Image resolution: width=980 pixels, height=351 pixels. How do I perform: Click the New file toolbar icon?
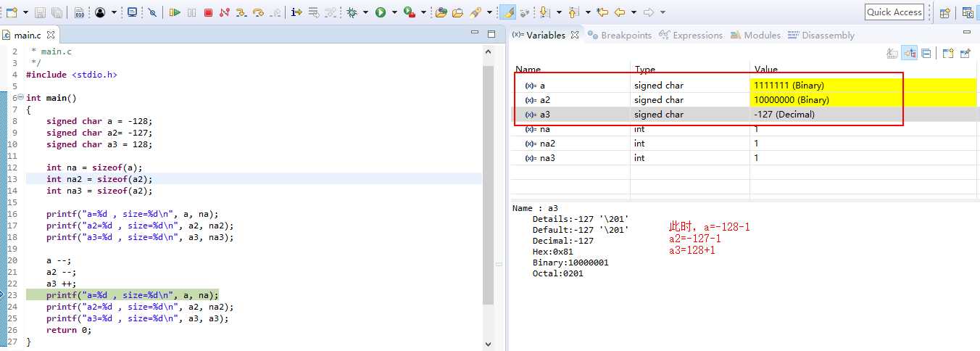12,12
